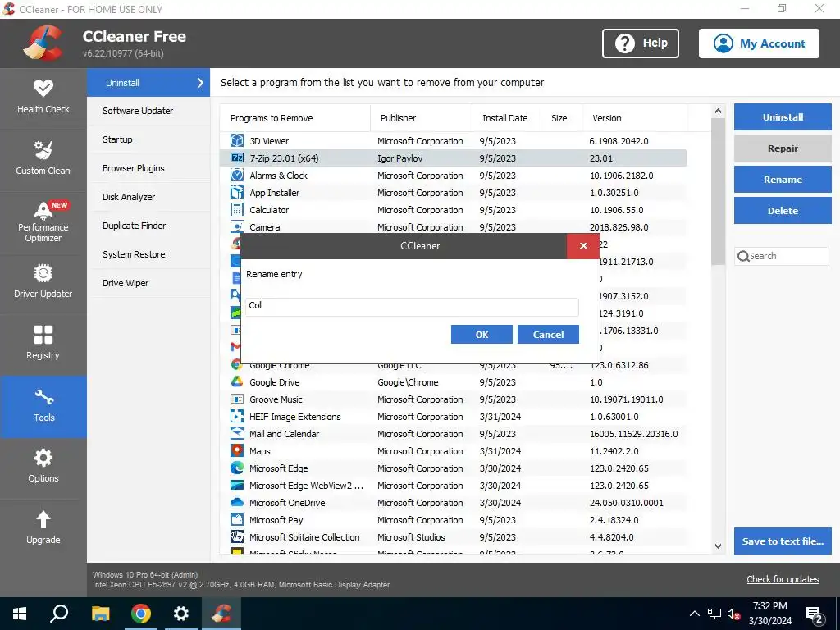The width and height of the screenshot is (840, 630).
Task: Go to the Registry section
Action: (x=43, y=344)
